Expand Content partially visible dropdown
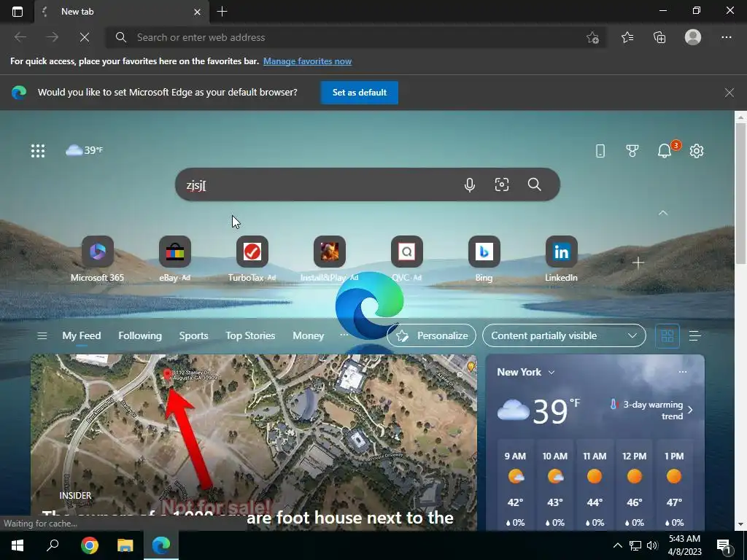Screen dimensions: 747x560 (x=564, y=335)
